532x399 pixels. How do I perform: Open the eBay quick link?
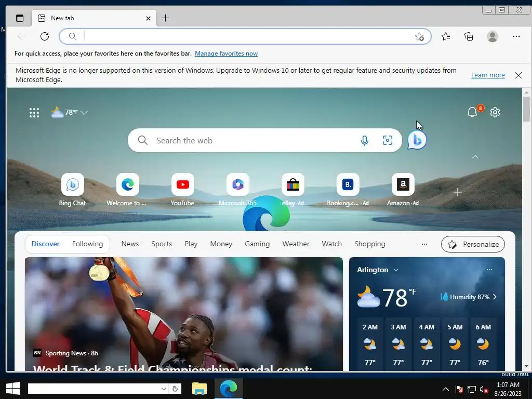(293, 190)
